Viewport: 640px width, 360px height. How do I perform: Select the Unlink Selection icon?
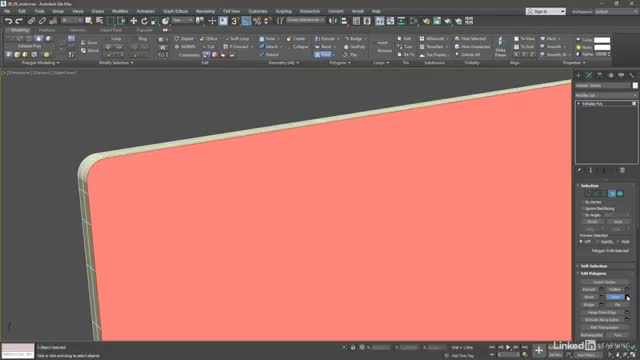(42, 21)
